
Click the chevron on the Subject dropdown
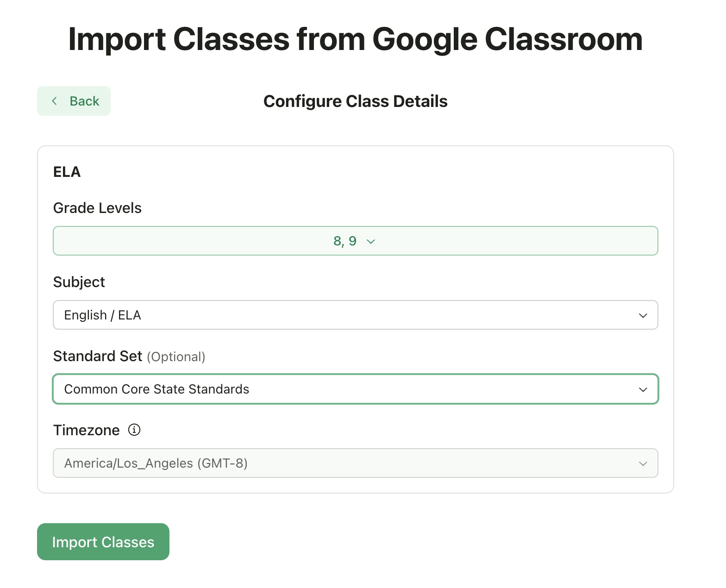(643, 315)
